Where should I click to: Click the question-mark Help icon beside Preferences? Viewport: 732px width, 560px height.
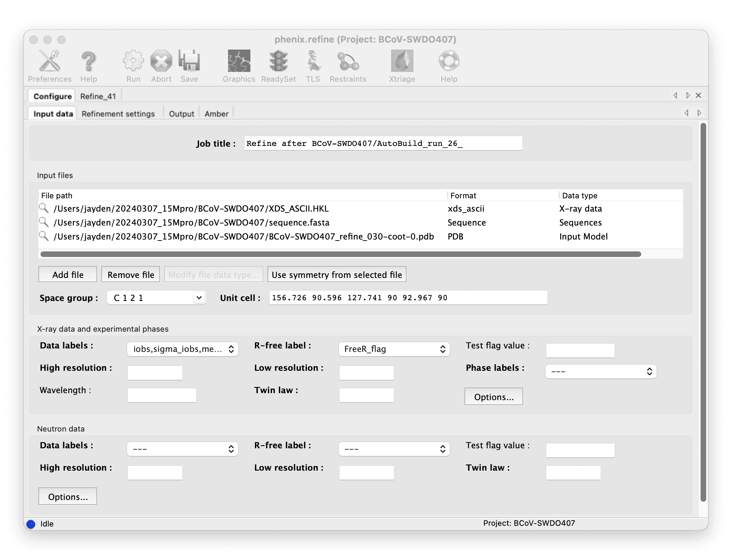(x=89, y=61)
